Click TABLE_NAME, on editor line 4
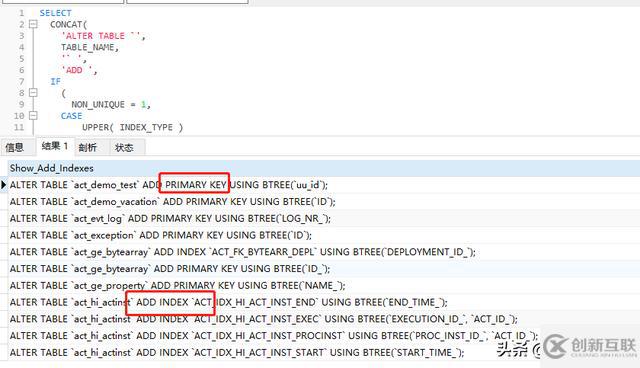This screenshot has width=640, height=368. pyautogui.click(x=90, y=47)
